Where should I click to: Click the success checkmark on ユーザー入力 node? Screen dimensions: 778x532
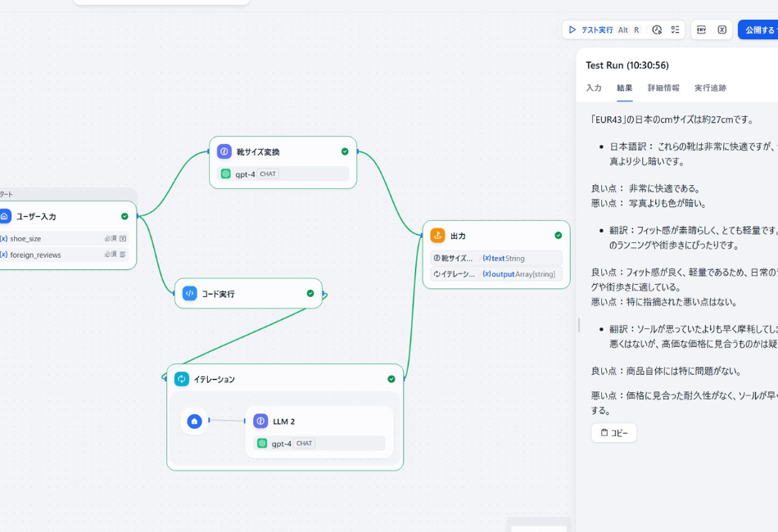click(124, 216)
